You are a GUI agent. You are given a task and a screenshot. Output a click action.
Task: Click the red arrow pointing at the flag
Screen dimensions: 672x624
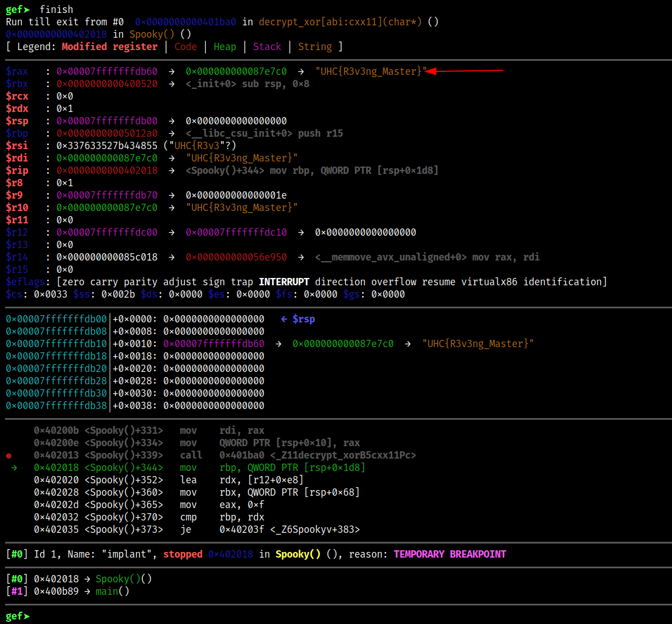pos(464,71)
